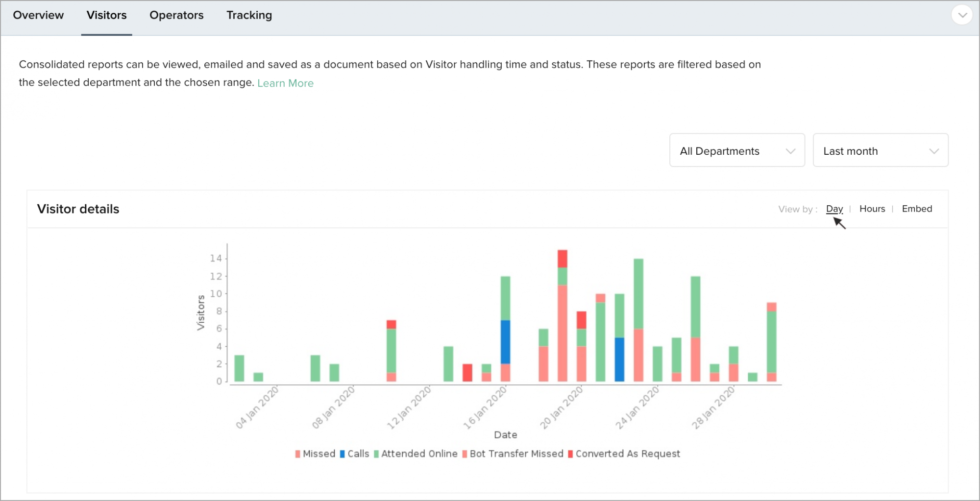Image resolution: width=980 pixels, height=501 pixels.
Task: Switch chart view to Hours
Action: [x=872, y=209]
